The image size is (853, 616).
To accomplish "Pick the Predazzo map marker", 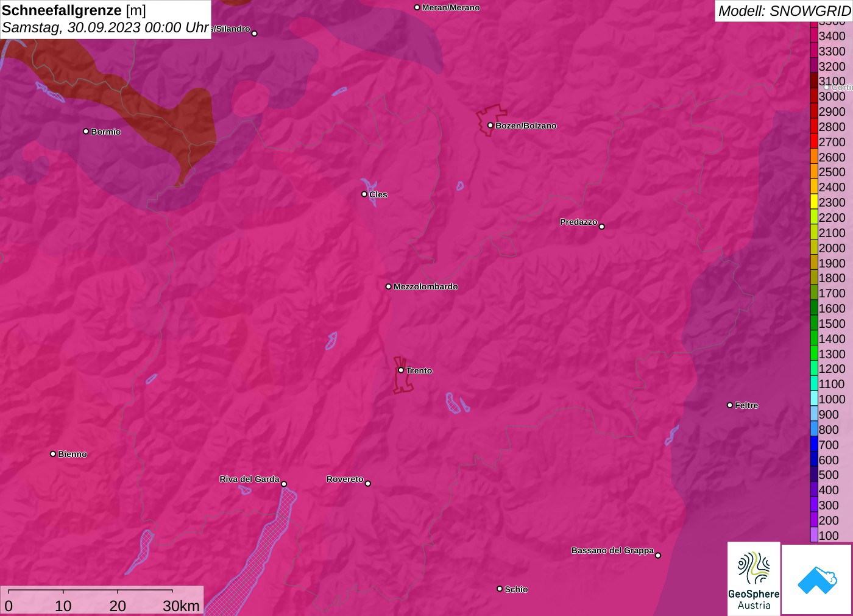I will click(x=602, y=227).
